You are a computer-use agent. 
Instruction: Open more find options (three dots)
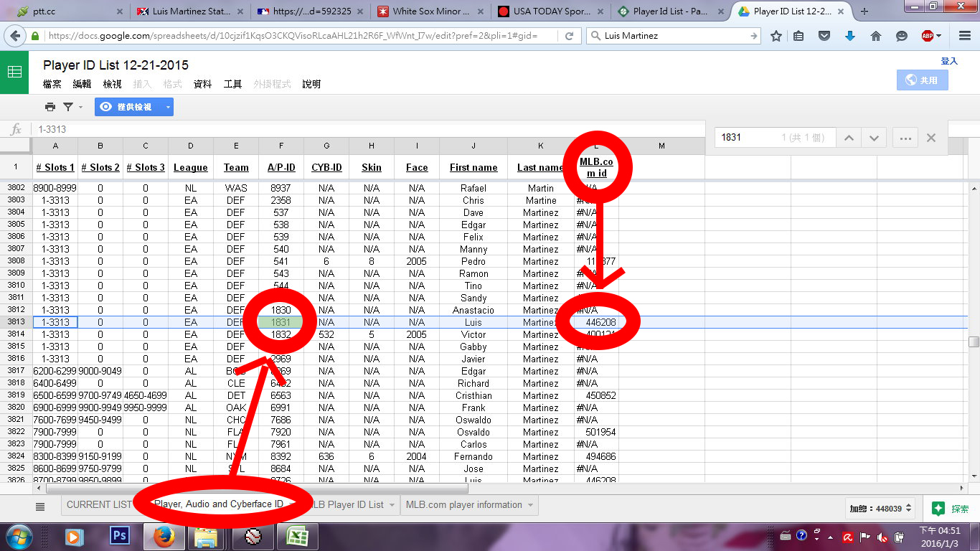pyautogui.click(x=905, y=138)
